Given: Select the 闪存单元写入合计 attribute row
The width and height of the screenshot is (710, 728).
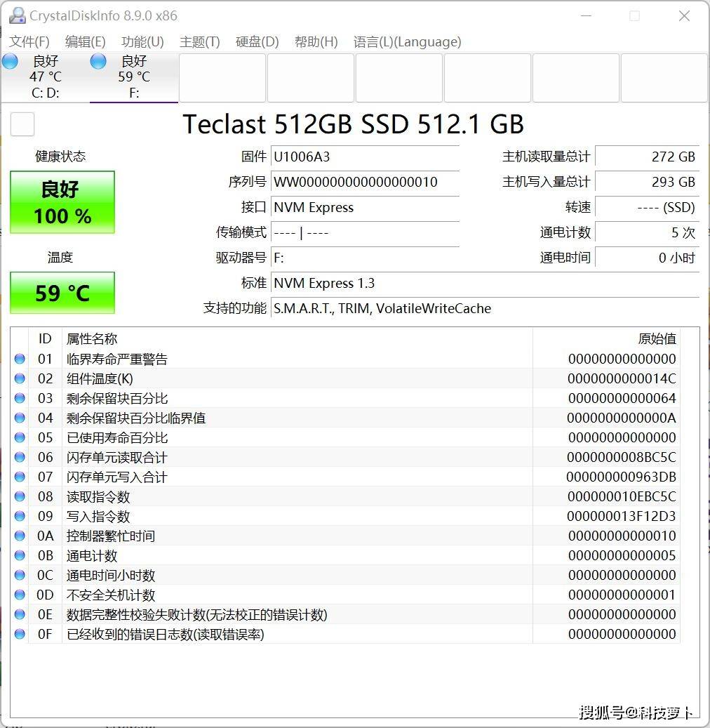Looking at the screenshot, I should (345, 477).
